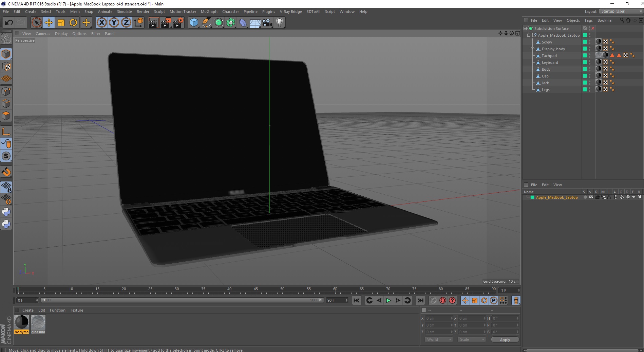The width and height of the screenshot is (644, 352).
Task: Open the MoGraph menu
Action: point(209,12)
